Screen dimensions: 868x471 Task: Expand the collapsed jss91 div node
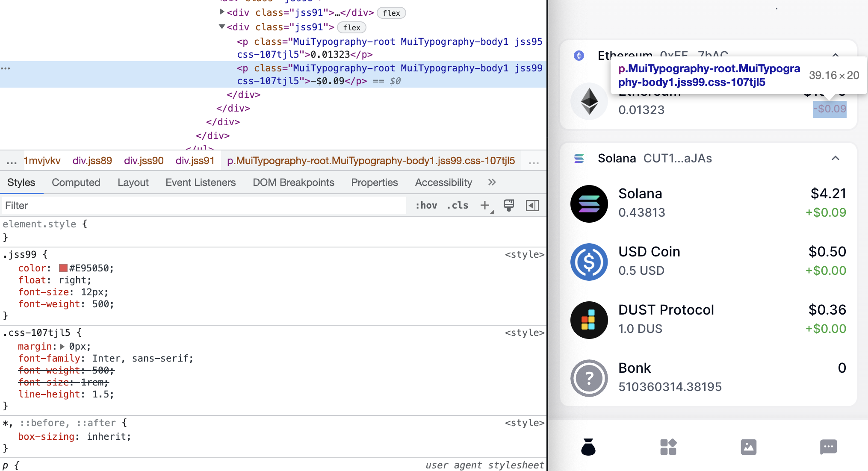(222, 12)
